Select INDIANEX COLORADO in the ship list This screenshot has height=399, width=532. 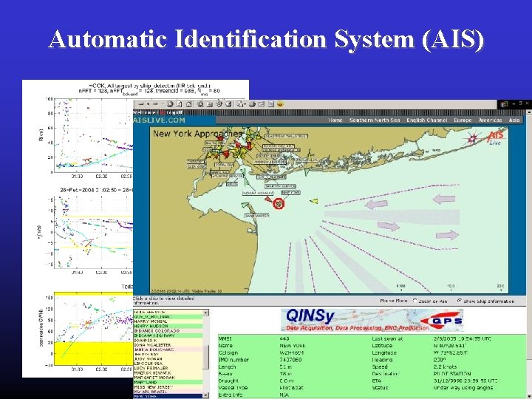tap(168, 331)
